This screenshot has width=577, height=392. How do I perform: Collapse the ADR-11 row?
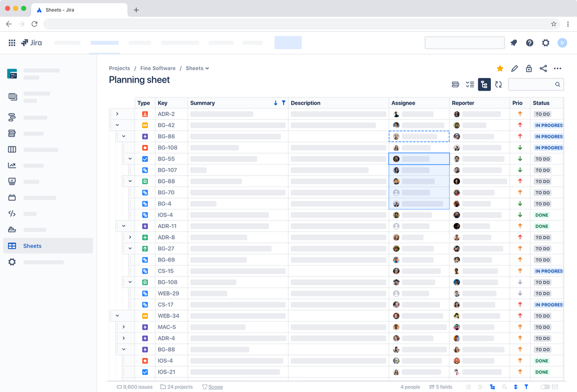pos(124,226)
